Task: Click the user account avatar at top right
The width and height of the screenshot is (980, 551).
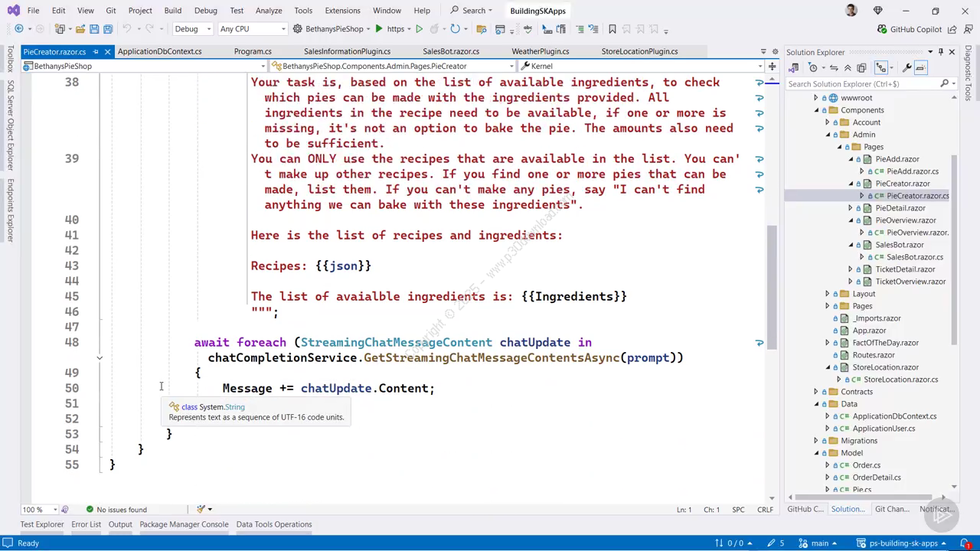Action: coord(851,11)
